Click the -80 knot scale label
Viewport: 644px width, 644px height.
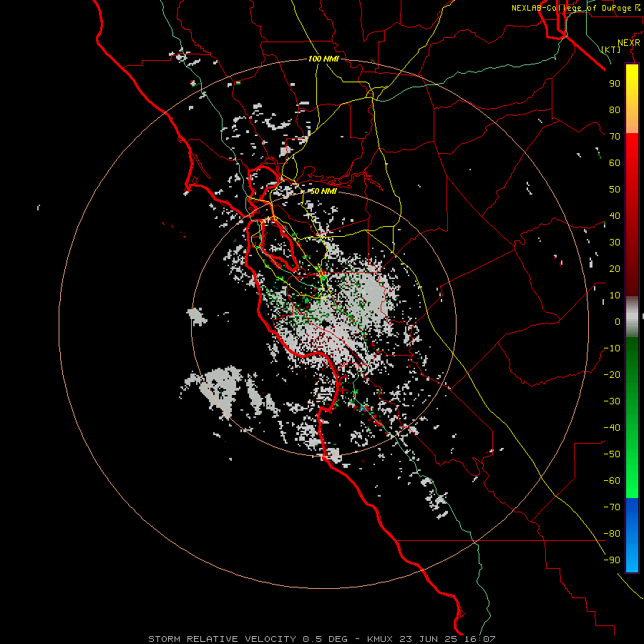click(612, 534)
